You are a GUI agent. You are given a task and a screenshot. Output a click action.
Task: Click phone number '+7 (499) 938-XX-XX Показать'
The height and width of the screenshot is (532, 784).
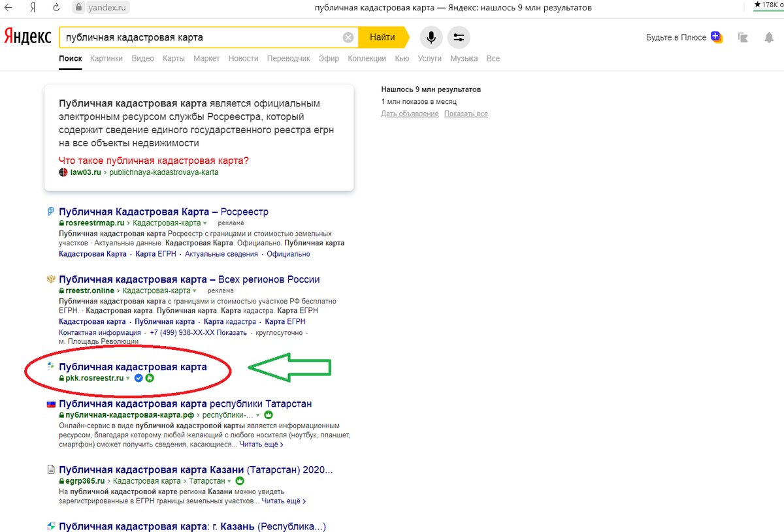click(x=199, y=332)
